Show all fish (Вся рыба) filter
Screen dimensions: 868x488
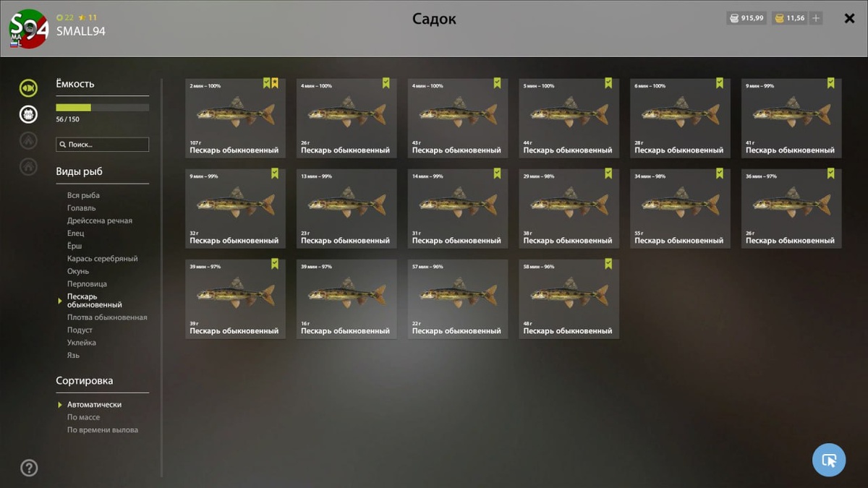[83, 196]
